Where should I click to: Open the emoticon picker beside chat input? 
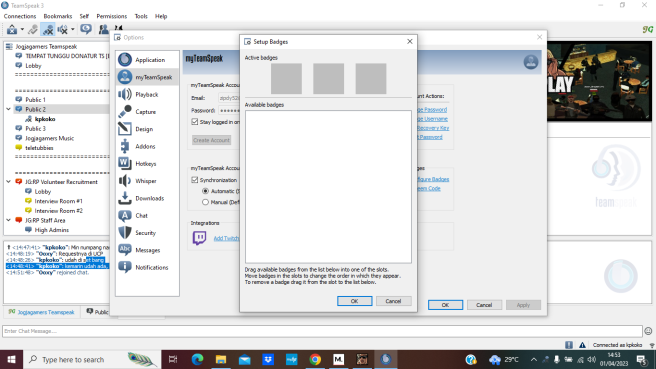pos(648,331)
